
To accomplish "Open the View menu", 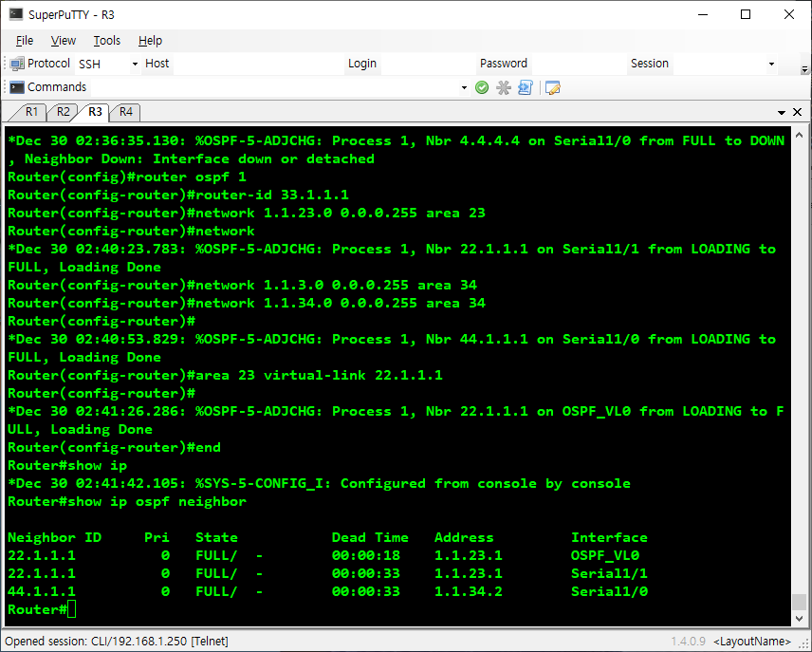I will tap(64, 41).
